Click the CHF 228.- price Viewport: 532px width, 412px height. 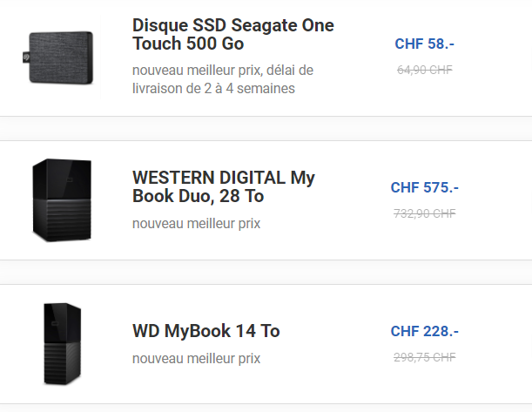(424, 331)
